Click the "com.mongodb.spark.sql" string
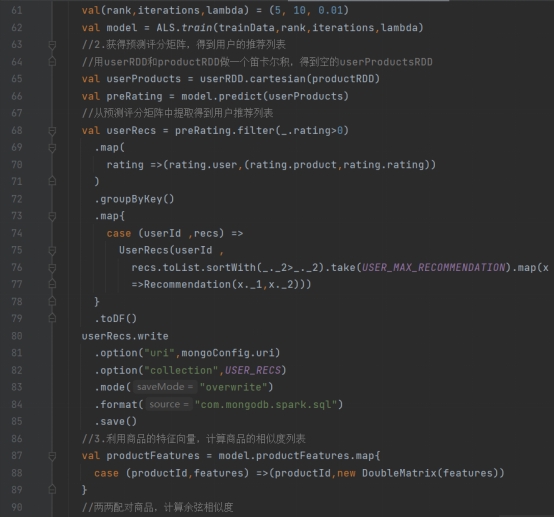 266,405
